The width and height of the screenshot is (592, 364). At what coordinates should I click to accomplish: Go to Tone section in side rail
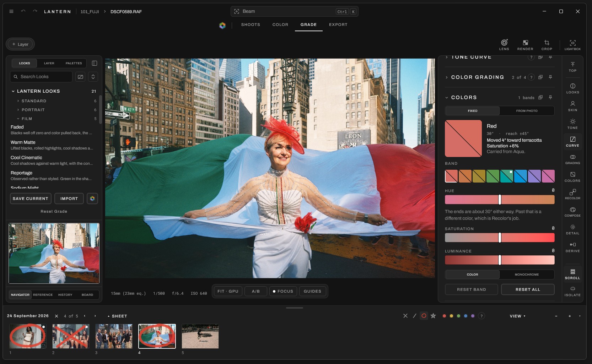coord(572,124)
